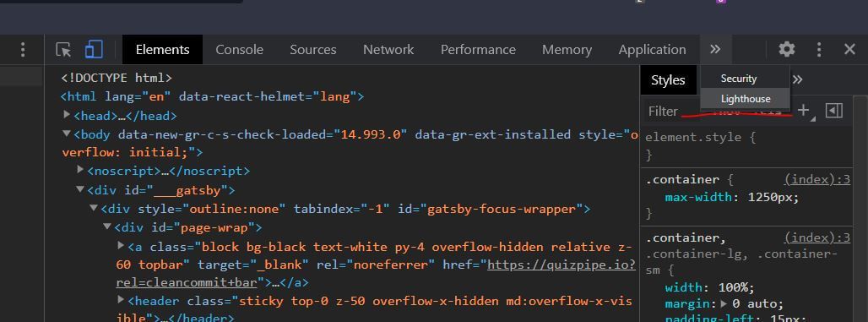Collapse the gatsby-focus-wrapper div node
The image size is (868, 322).
click(94, 209)
